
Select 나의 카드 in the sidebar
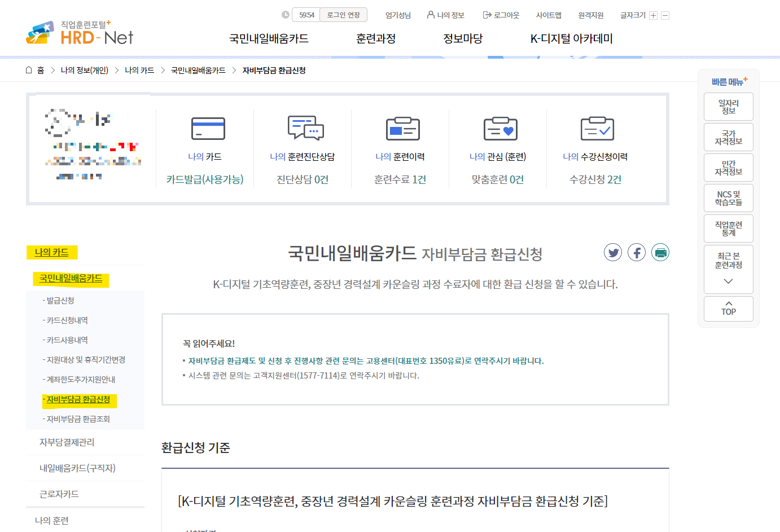pos(52,252)
